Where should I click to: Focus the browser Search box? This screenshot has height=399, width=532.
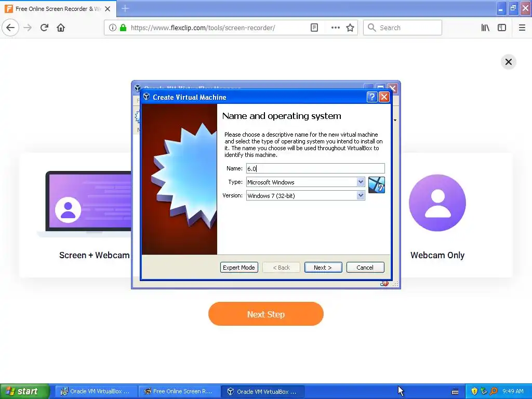[403, 28]
